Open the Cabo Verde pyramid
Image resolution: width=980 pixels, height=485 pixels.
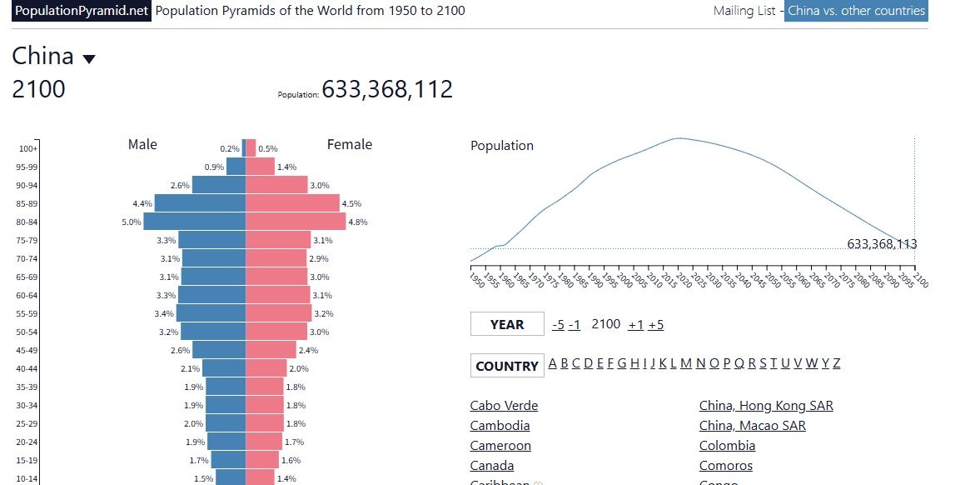[504, 406]
